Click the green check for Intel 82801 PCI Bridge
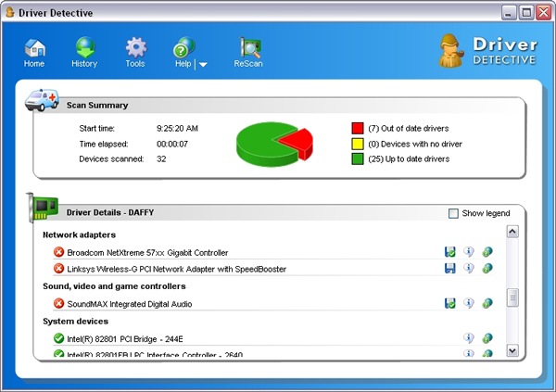Viewport: 556px width, 392px height. tap(58, 338)
